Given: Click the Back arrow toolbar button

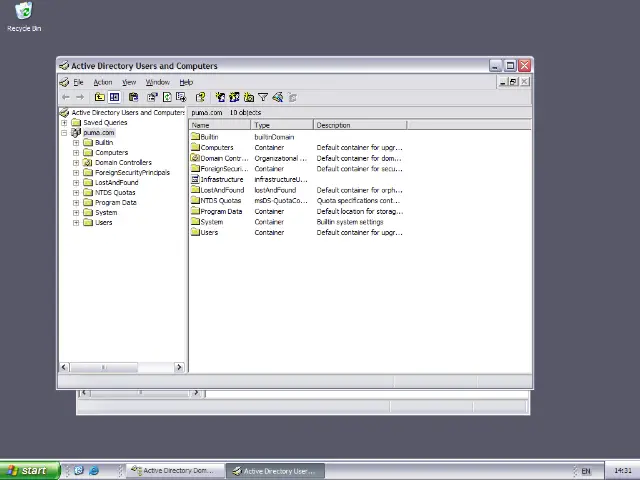Looking at the screenshot, I should pyautogui.click(x=66, y=97).
